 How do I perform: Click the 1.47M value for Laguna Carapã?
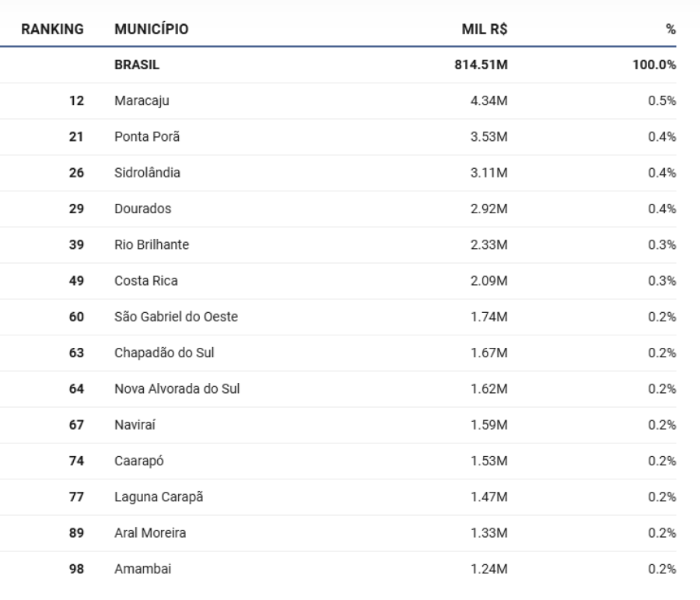coord(489,497)
